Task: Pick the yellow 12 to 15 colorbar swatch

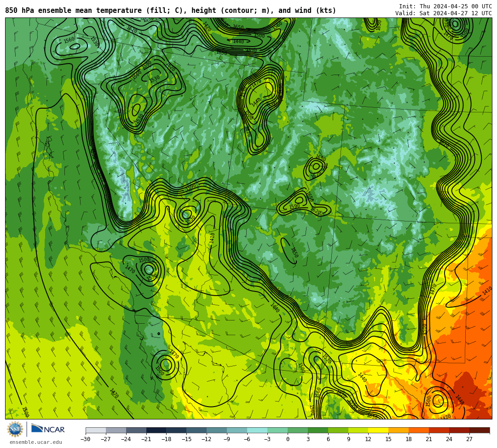Action: (379, 430)
